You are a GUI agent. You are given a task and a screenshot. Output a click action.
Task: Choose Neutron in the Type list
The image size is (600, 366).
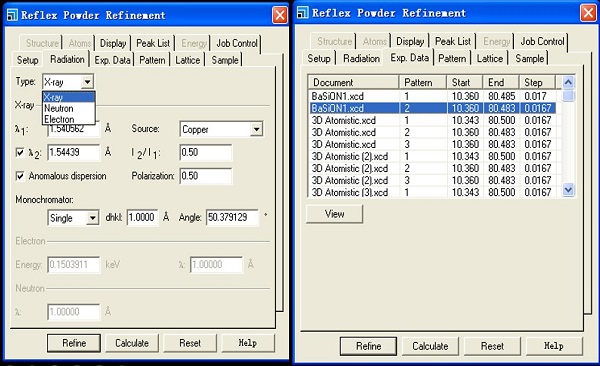point(68,108)
